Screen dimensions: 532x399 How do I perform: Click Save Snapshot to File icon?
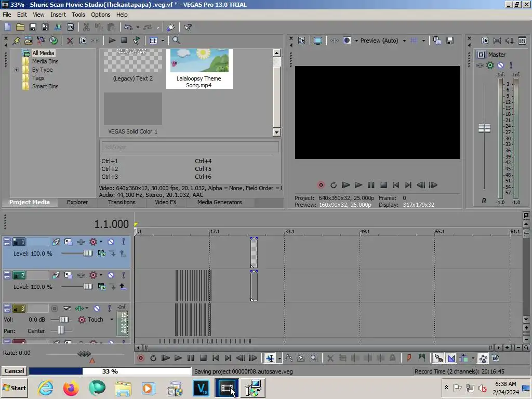point(450,41)
